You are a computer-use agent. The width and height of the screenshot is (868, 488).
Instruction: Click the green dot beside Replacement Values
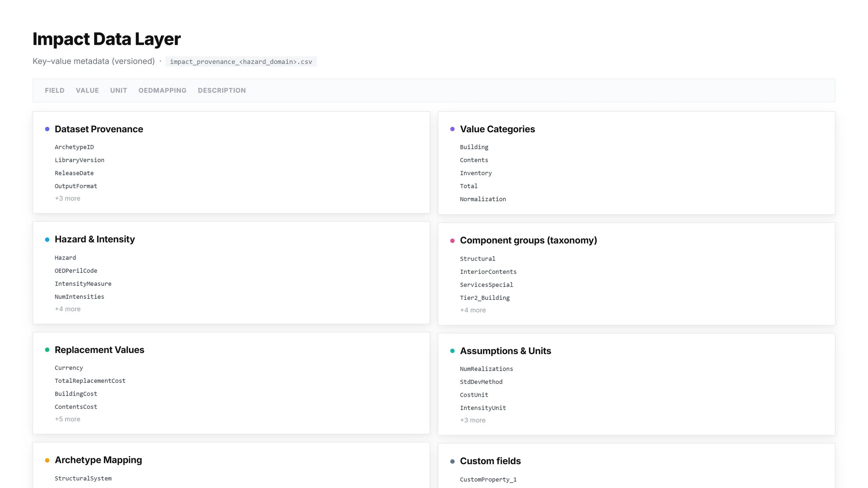47,350
